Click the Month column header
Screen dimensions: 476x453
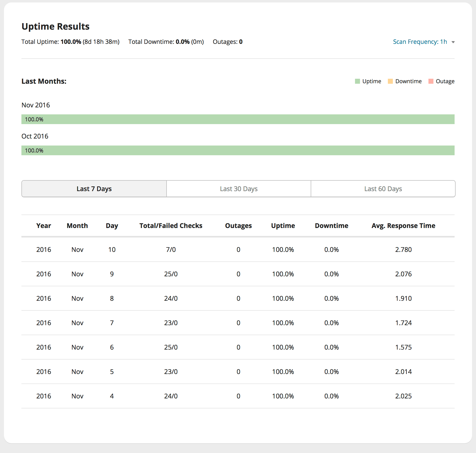77,226
